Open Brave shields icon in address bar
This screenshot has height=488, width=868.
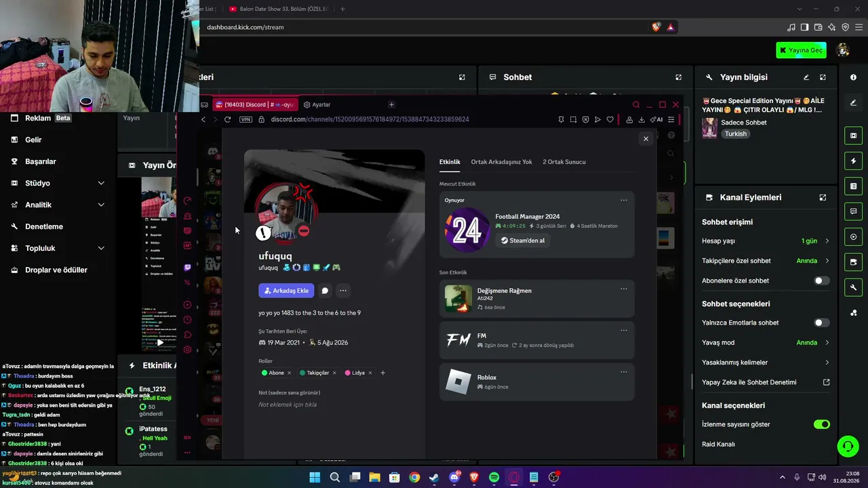point(656,27)
